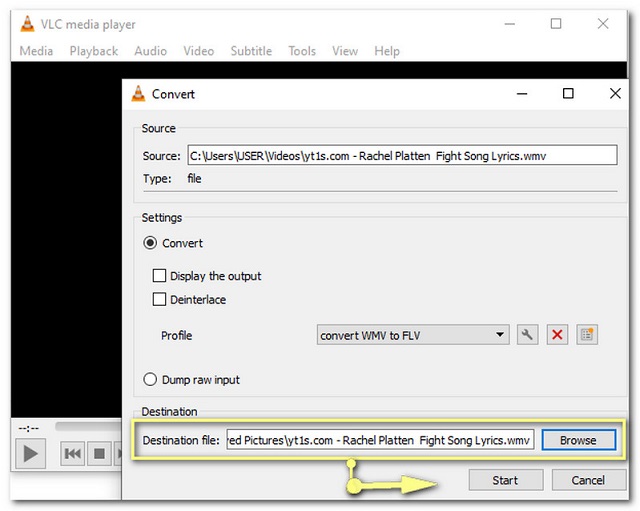640x511 pixels.
Task: Minimize the Convert dialog window
Action: [522, 93]
